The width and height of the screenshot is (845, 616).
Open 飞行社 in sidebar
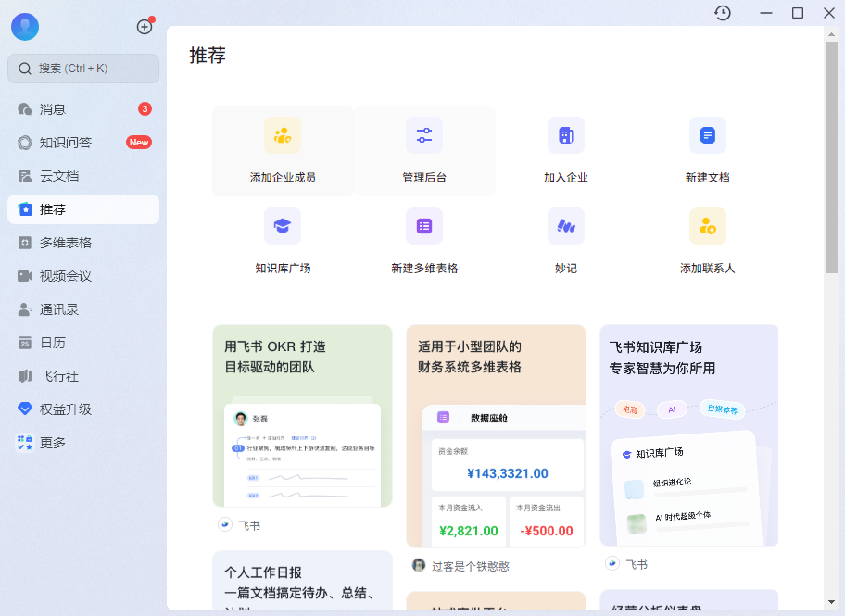click(x=83, y=376)
